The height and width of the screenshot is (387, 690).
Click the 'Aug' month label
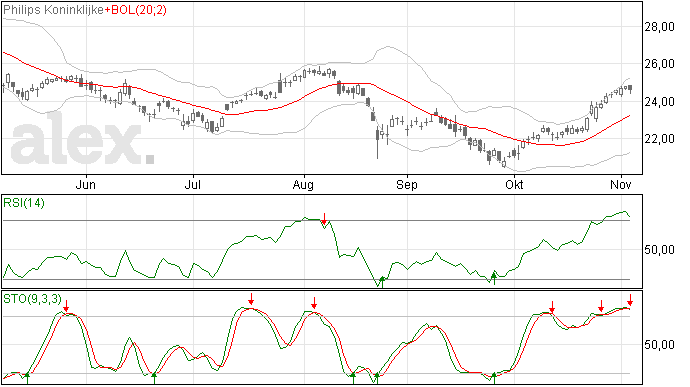pos(303,185)
